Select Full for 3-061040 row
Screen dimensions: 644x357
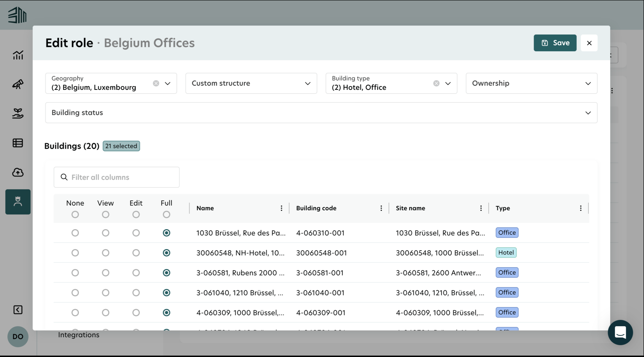click(167, 293)
